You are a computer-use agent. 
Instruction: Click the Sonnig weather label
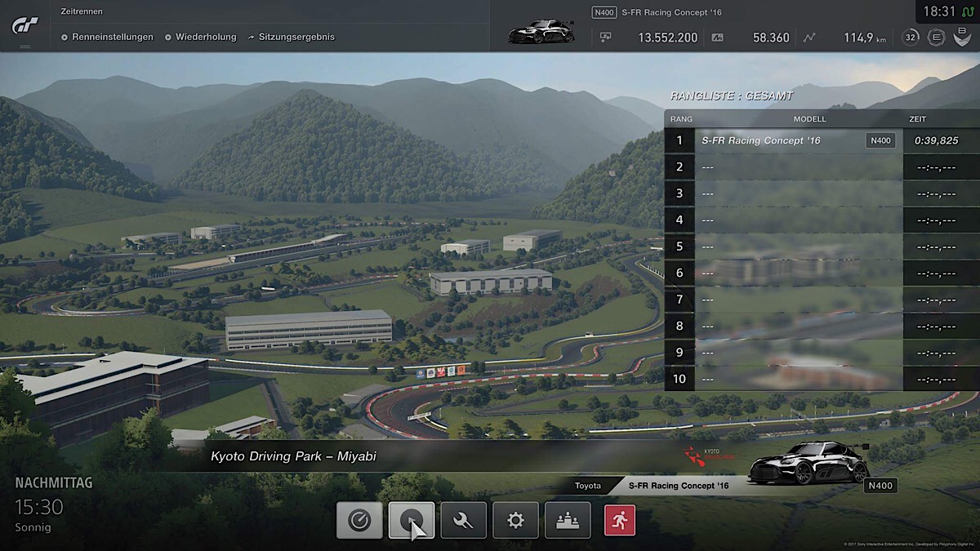tap(33, 527)
